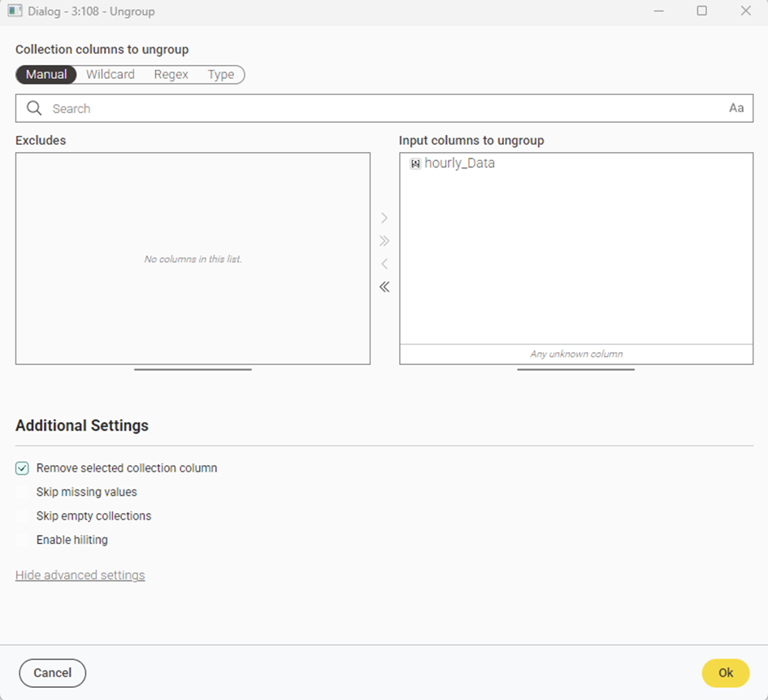This screenshot has width=768, height=700.
Task: Click into the Search input field
Action: 382,108
